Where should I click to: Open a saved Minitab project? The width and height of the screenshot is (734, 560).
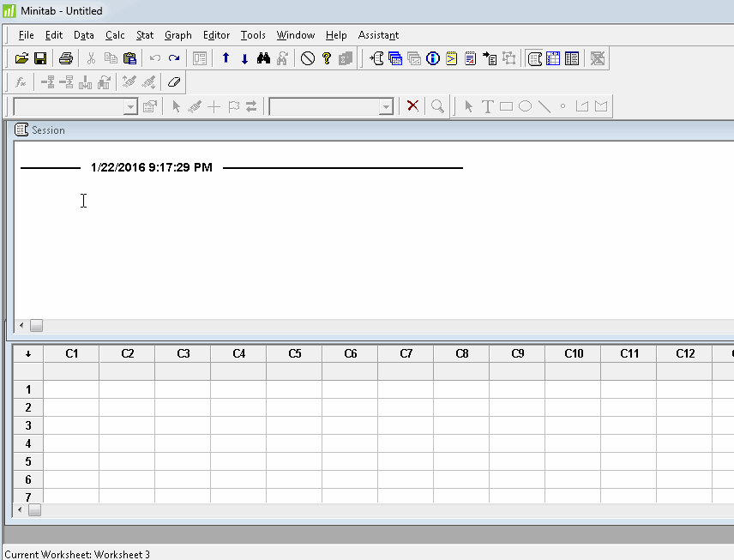21,57
